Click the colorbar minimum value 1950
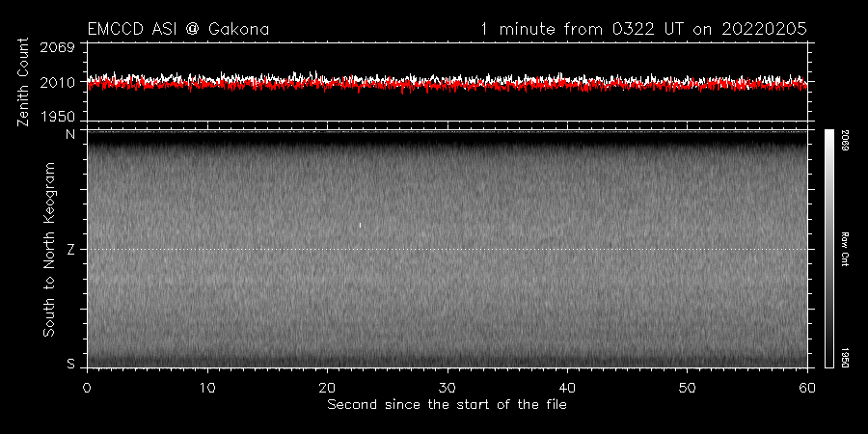Image resolution: width=868 pixels, height=434 pixels. 846,358
